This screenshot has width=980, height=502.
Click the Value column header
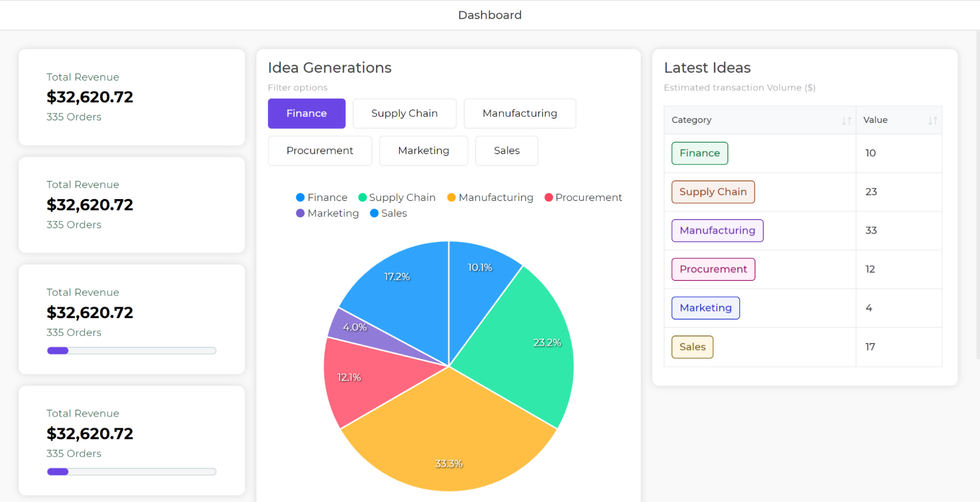pos(899,120)
